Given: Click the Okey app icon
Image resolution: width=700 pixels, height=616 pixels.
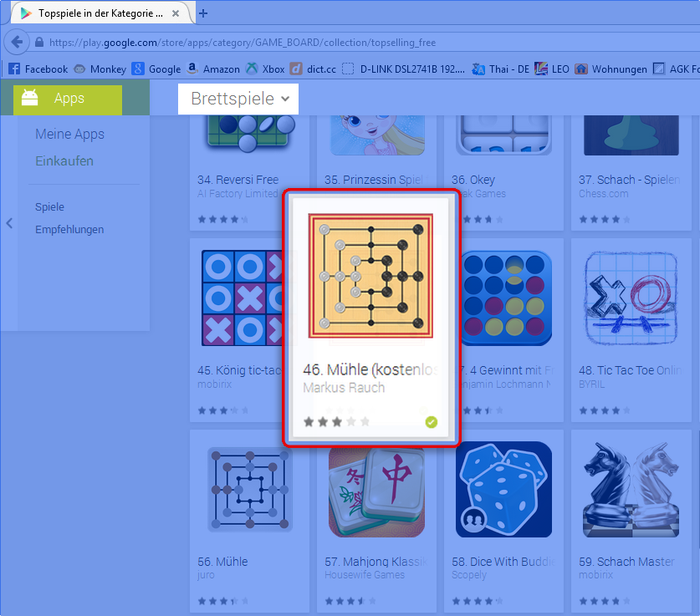Looking at the screenshot, I should (x=503, y=135).
